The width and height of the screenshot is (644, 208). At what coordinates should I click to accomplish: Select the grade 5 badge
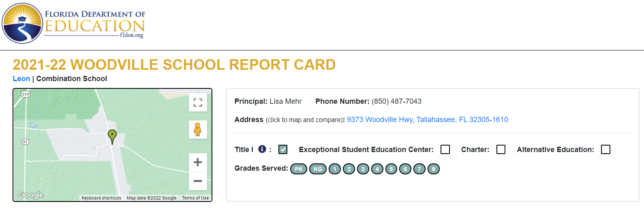coord(391,169)
